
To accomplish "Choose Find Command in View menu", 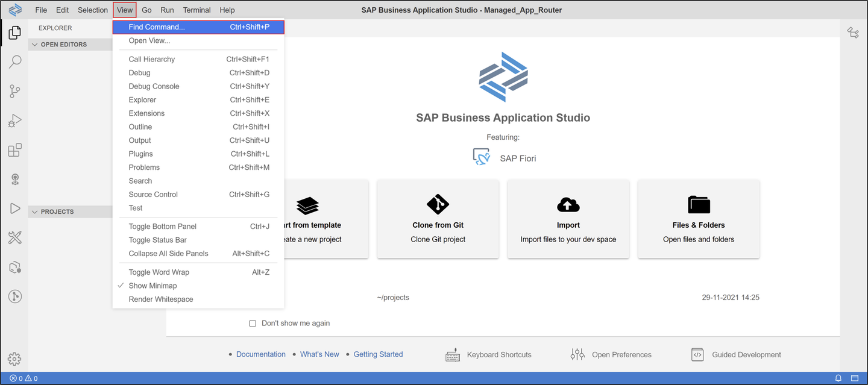I will (198, 27).
